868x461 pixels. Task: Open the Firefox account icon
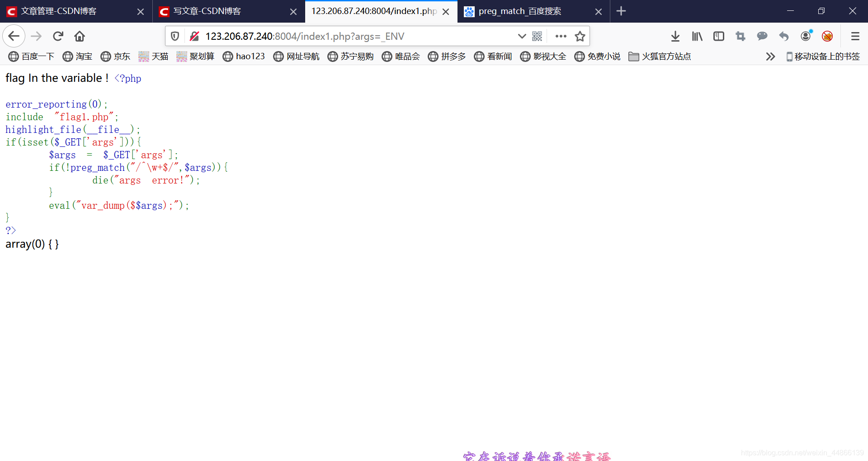[806, 36]
